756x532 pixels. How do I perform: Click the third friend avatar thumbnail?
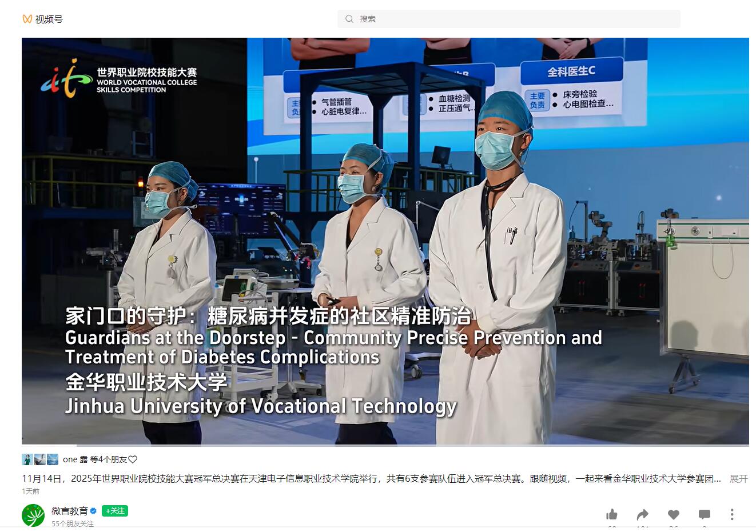53,459
